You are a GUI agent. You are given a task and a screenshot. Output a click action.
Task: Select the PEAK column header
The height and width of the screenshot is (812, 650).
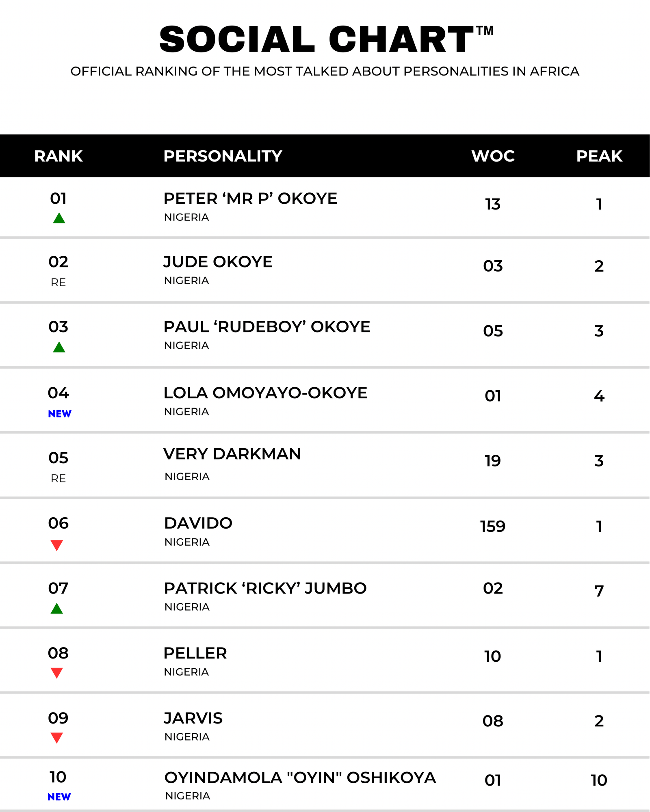click(x=599, y=156)
